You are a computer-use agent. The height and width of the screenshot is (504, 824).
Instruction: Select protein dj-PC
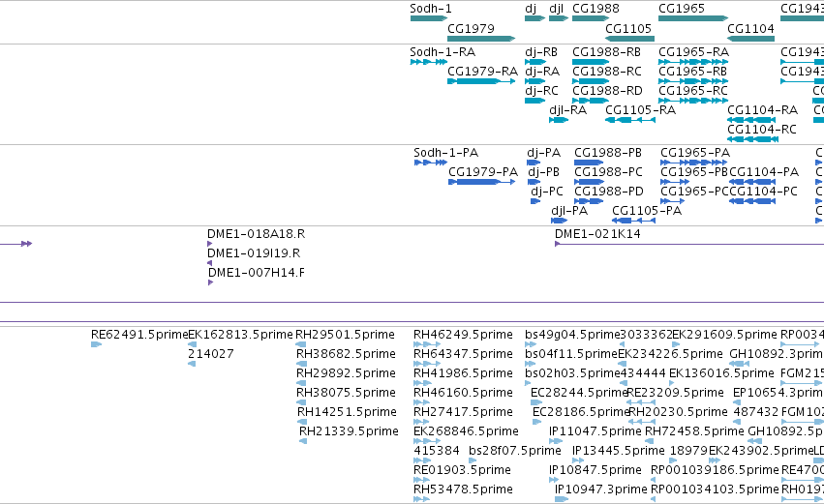[535, 201]
